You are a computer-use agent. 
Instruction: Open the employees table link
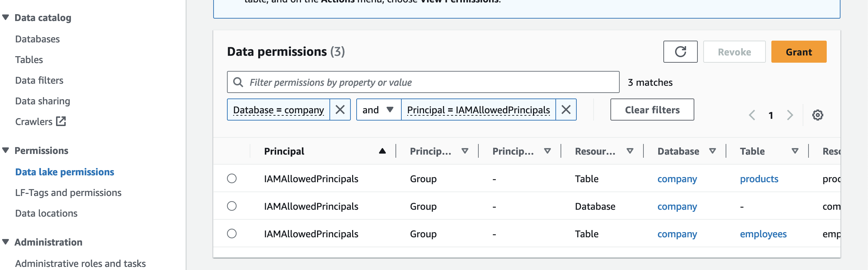pyautogui.click(x=763, y=234)
